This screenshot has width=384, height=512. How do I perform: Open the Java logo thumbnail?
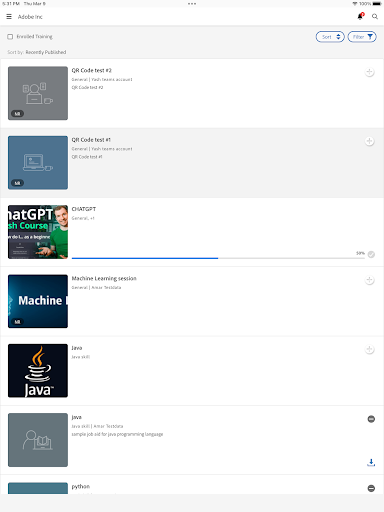point(38,371)
